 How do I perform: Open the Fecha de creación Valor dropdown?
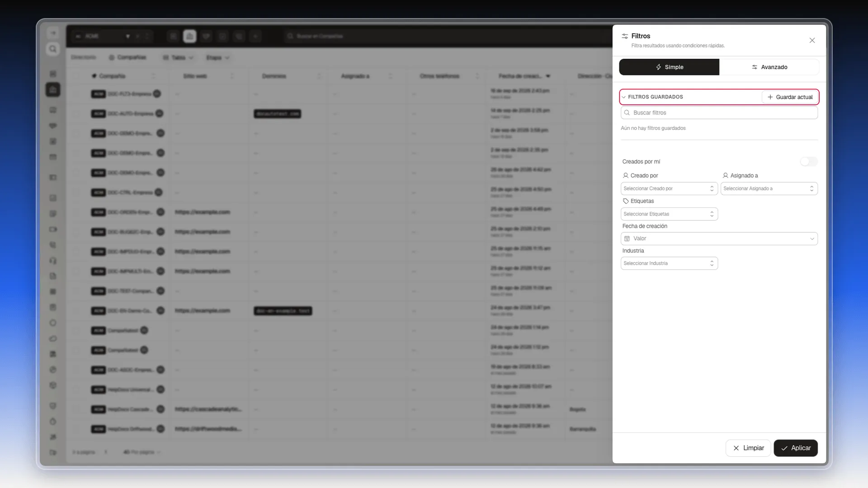point(719,239)
